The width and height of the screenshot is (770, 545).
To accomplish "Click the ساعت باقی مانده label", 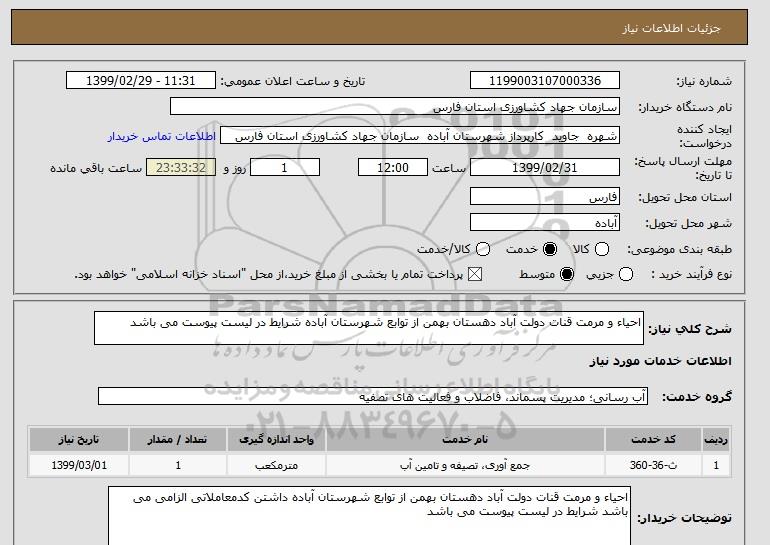I will (96, 168).
